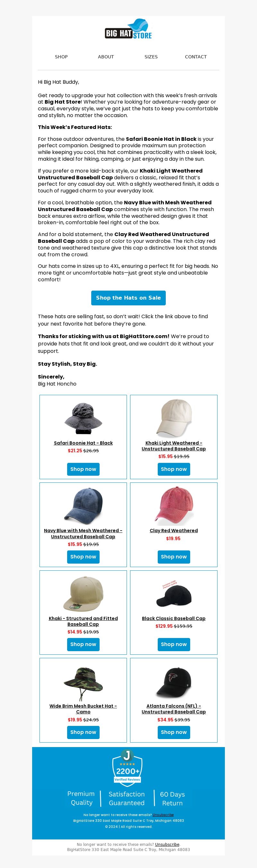Open the SHOP menu item

click(x=61, y=57)
